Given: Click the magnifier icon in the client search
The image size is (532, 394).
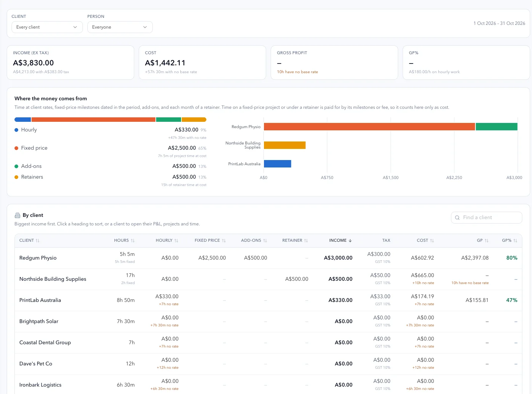Looking at the screenshot, I should click(458, 218).
